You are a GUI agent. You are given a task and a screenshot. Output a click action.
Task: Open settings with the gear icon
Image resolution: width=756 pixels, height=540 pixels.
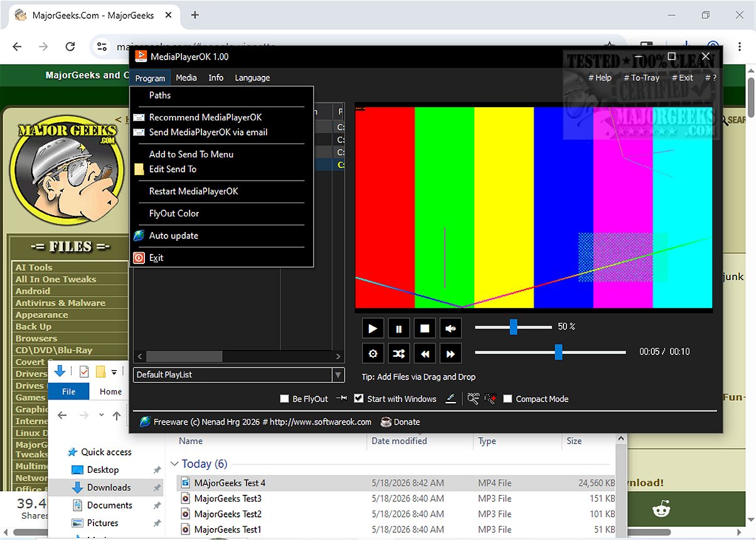point(373,354)
